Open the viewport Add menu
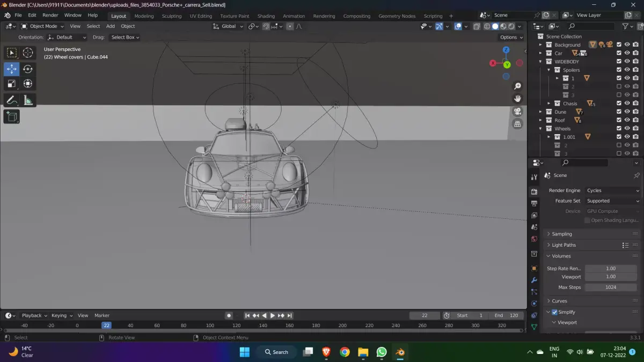 110,26
